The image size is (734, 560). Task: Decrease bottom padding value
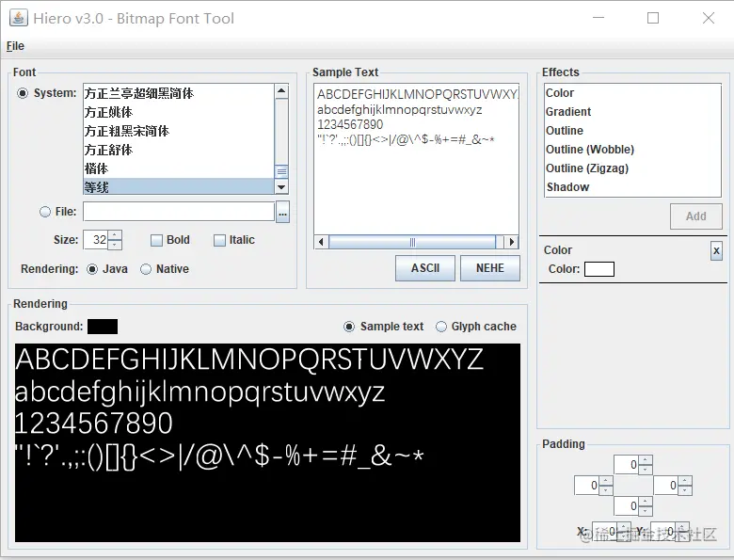click(x=645, y=510)
